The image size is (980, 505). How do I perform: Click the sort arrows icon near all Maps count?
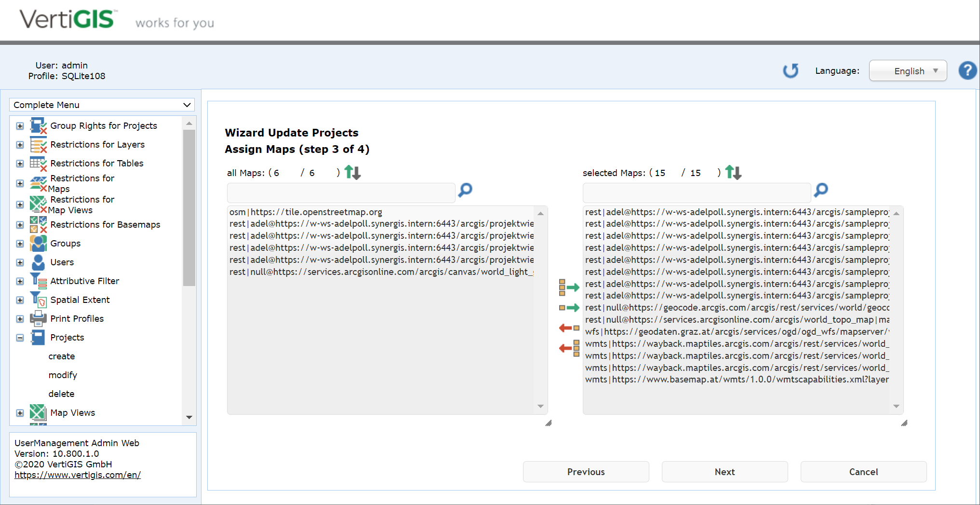tap(352, 172)
